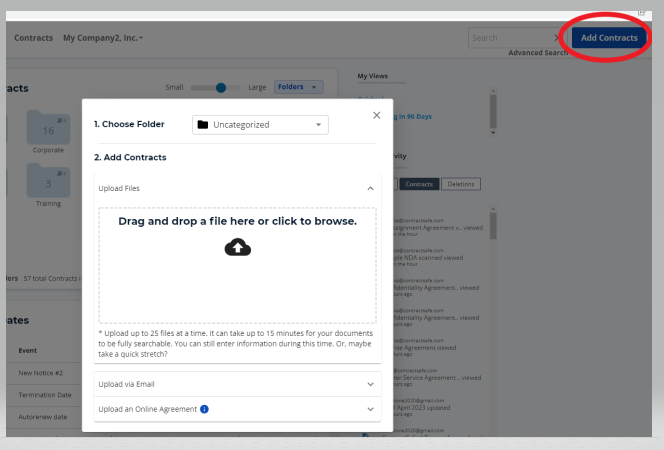The height and width of the screenshot is (450, 664).
Task: Select the Contracts activity tab
Action: click(x=419, y=184)
